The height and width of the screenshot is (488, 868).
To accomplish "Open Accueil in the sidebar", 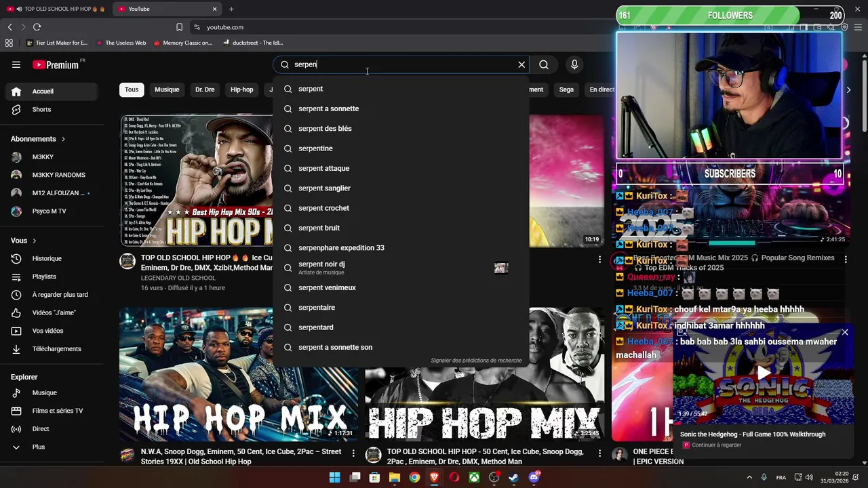I will 53,91.
